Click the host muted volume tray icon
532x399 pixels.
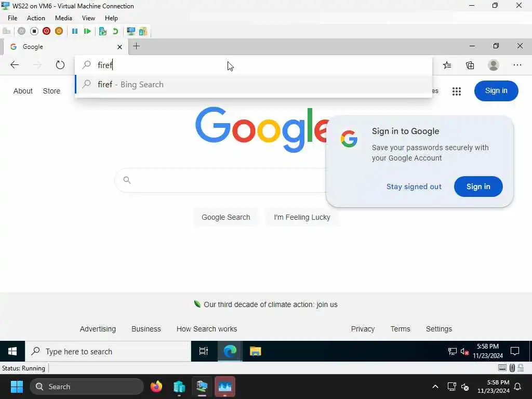coord(465,387)
